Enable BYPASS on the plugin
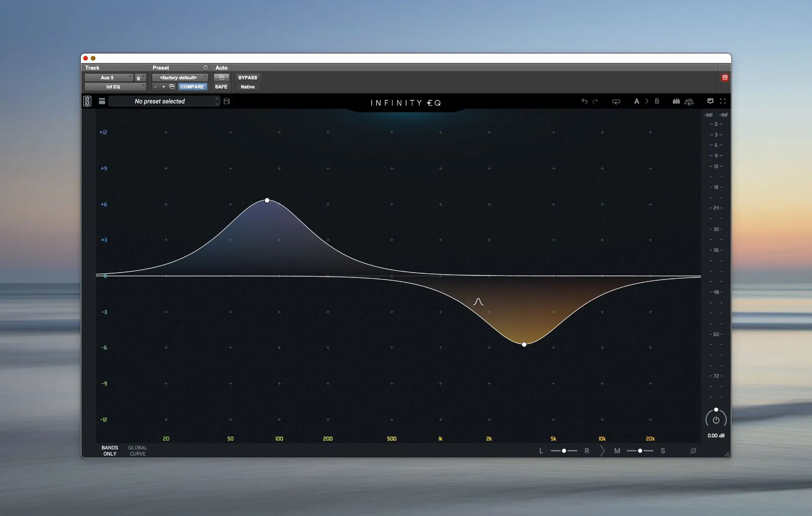Viewport: 812px width, 516px height. pos(247,77)
